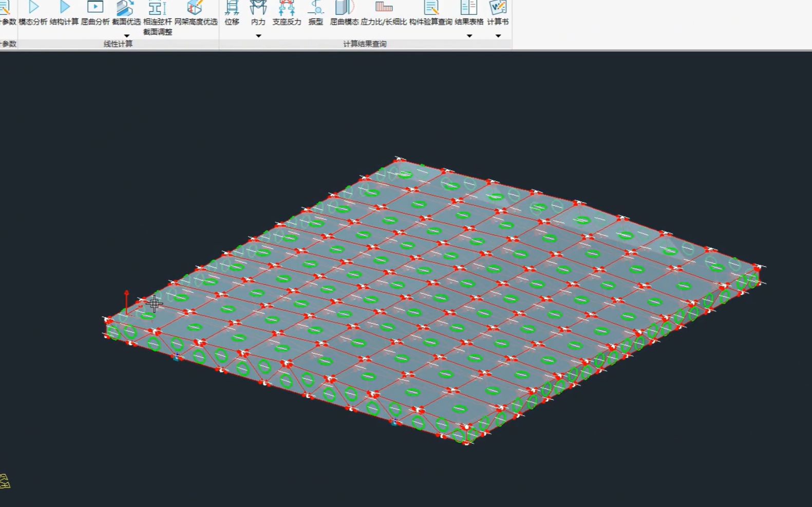The height and width of the screenshot is (507, 812).
Task: Click the yellow icon at the viewport's bottom-left
Action: coord(5,481)
